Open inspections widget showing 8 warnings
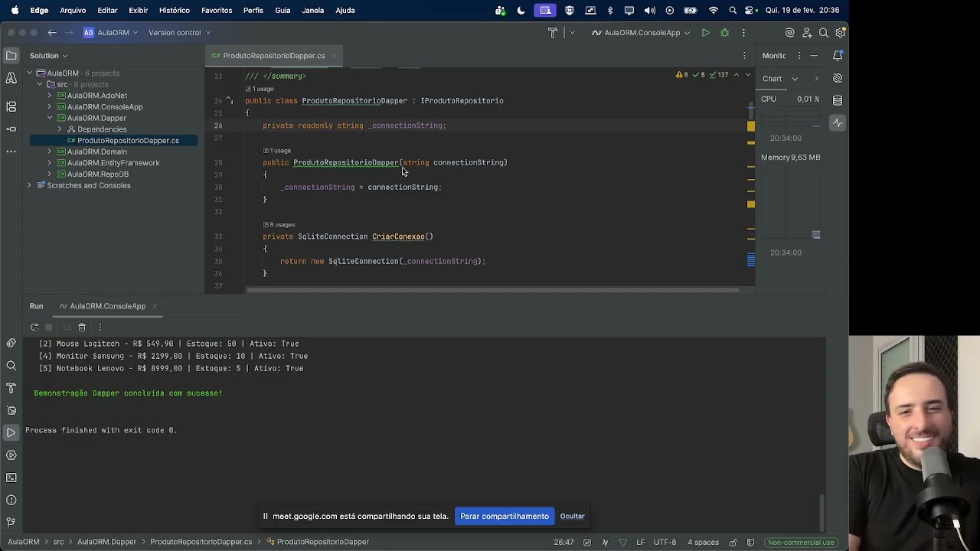The height and width of the screenshot is (551, 980). pyautogui.click(x=681, y=75)
